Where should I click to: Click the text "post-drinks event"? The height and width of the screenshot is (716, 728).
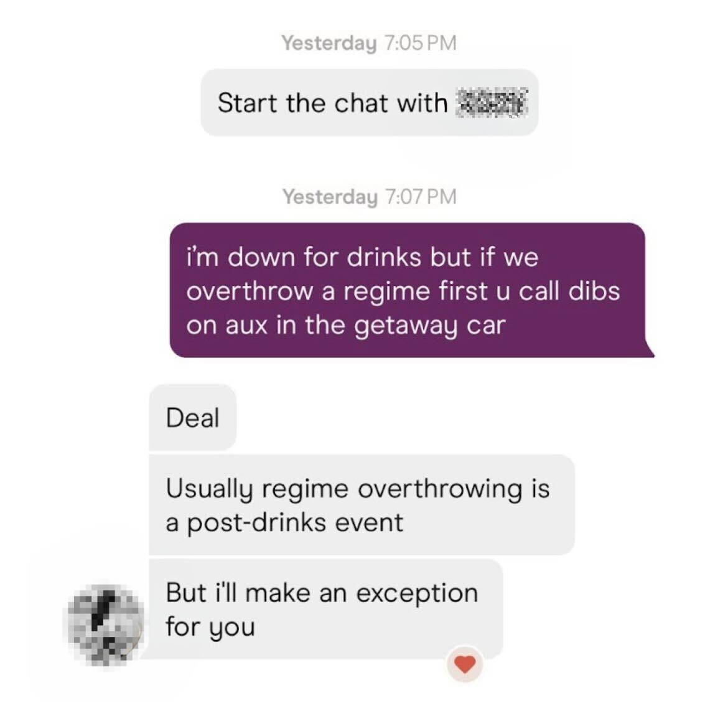pyautogui.click(x=295, y=523)
